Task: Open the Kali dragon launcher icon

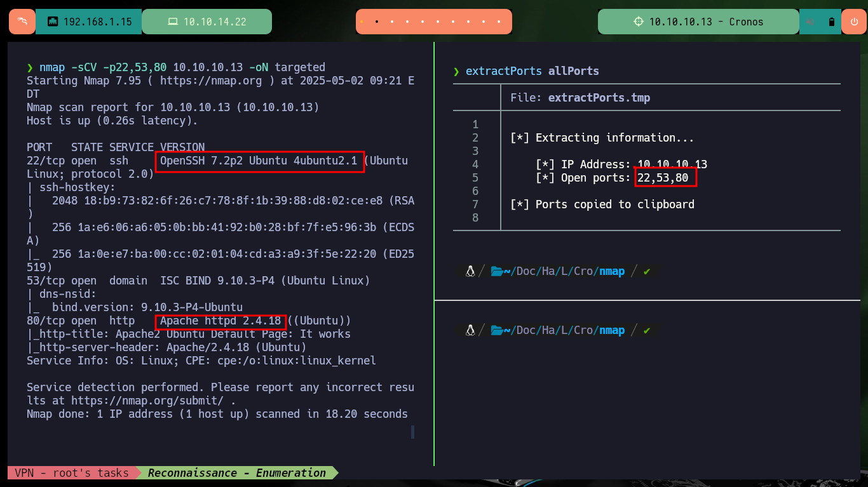Action: coord(22,22)
